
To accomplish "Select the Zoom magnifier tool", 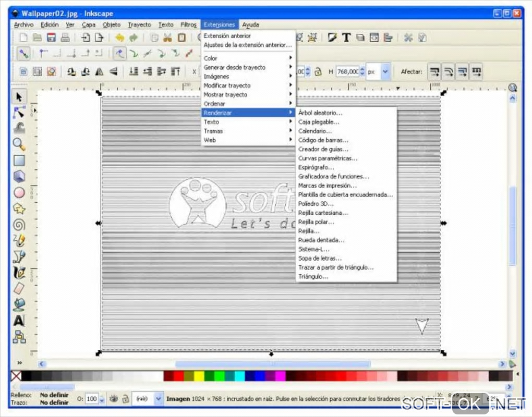I will coord(19,144).
